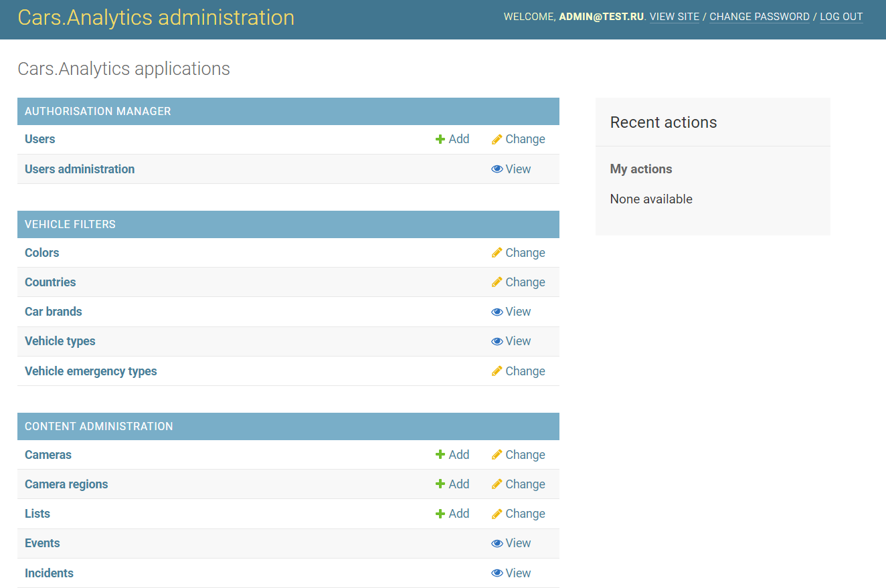Open Vehicle emergency types link
The width and height of the screenshot is (886, 588).
click(91, 371)
